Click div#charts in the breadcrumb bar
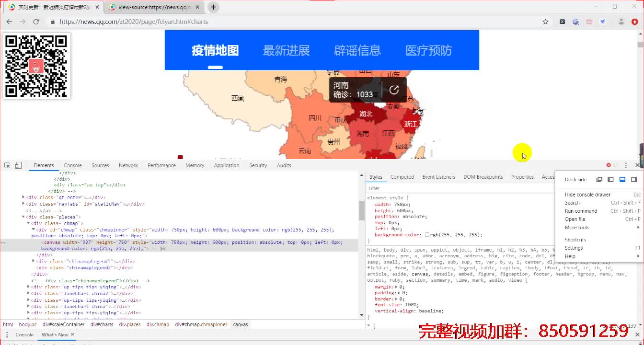 point(102,324)
